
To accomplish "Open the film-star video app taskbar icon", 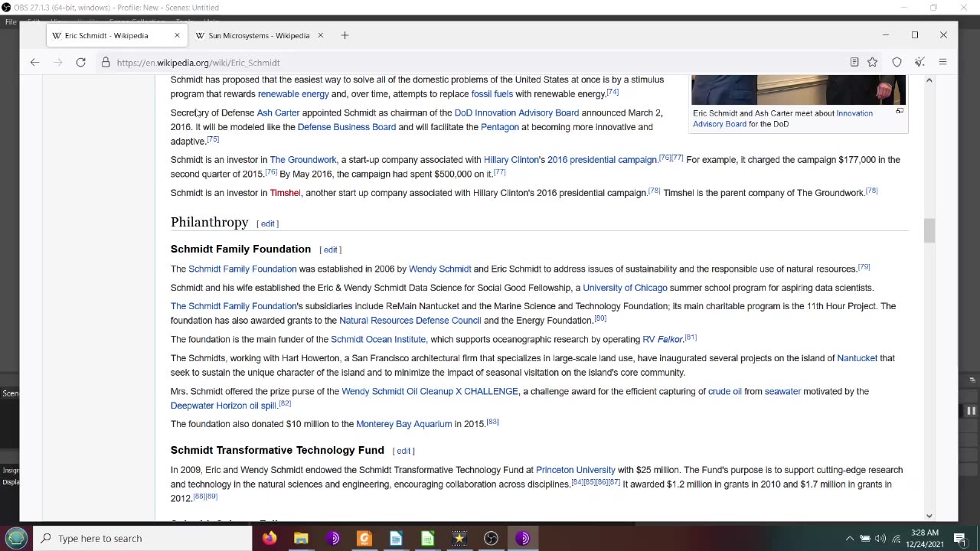I will tap(459, 538).
